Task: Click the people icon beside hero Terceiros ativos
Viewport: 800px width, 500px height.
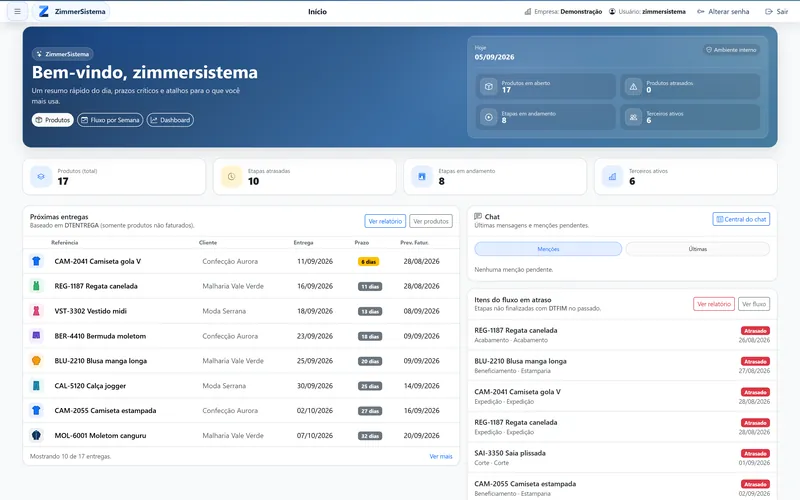Action: 633,117
